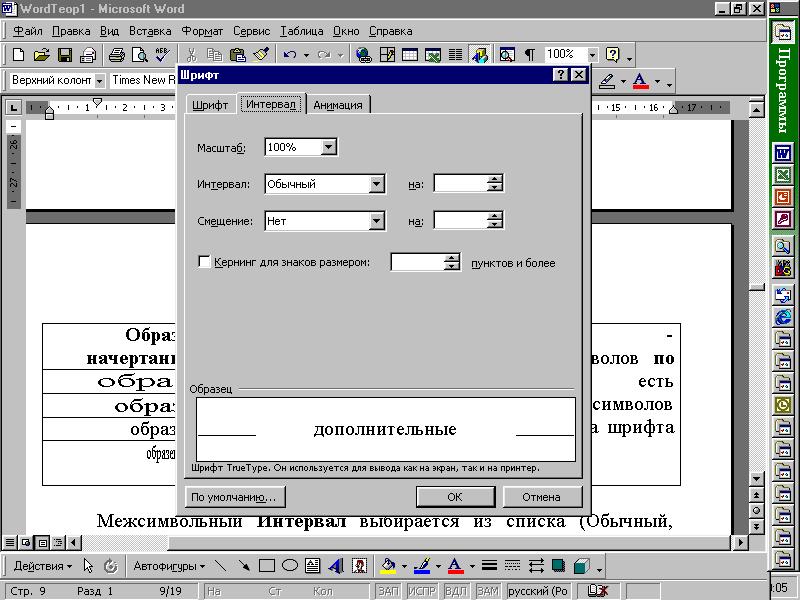Open the Действия menu
Image resolution: width=800 pixels, height=600 pixels.
pos(43,566)
